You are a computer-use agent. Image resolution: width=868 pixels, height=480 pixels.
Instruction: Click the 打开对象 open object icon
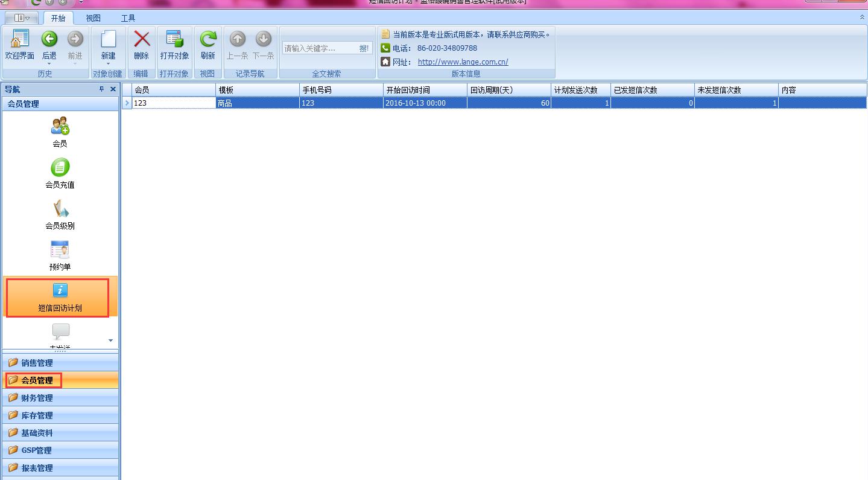[174, 40]
